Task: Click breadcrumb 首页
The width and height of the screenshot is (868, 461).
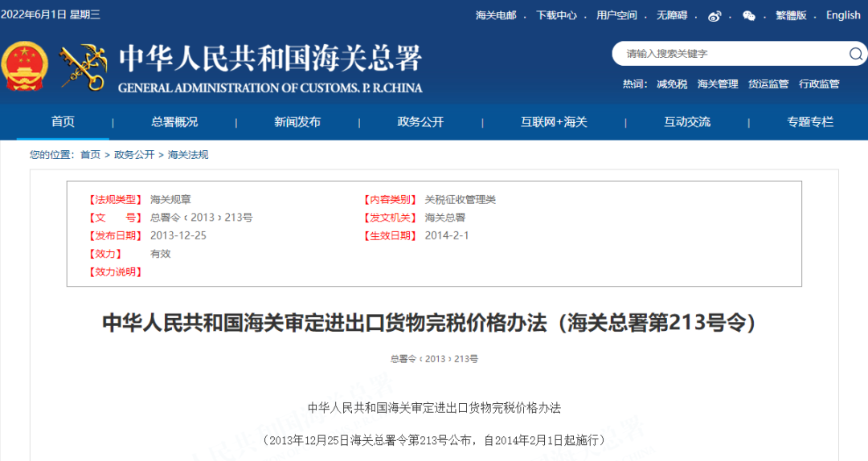Action: (x=90, y=155)
